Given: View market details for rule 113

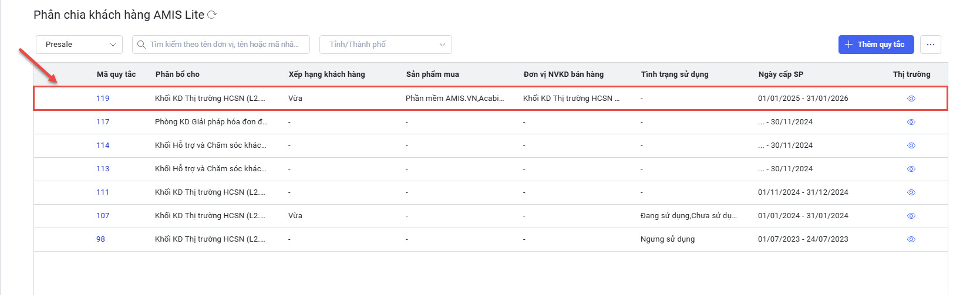Looking at the screenshot, I should click(x=911, y=169).
